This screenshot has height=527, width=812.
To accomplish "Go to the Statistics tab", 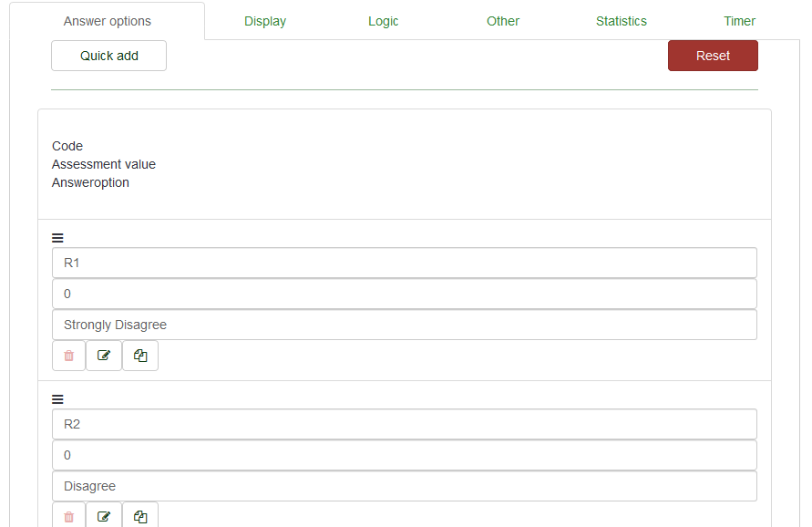I will [x=622, y=21].
